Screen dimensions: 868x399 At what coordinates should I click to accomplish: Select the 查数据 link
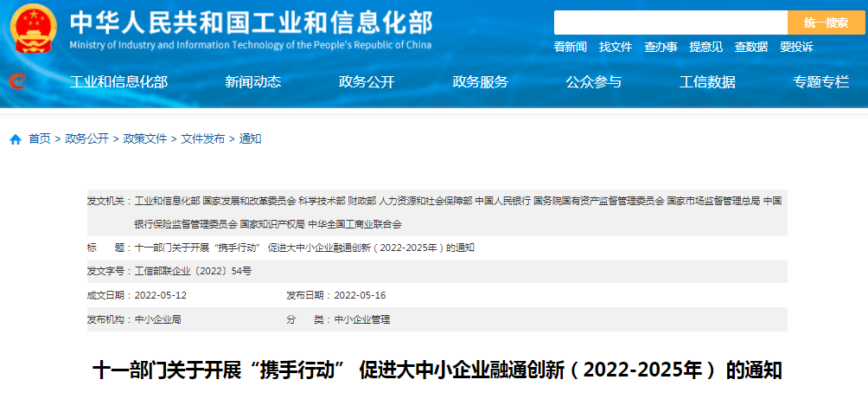[x=750, y=47]
